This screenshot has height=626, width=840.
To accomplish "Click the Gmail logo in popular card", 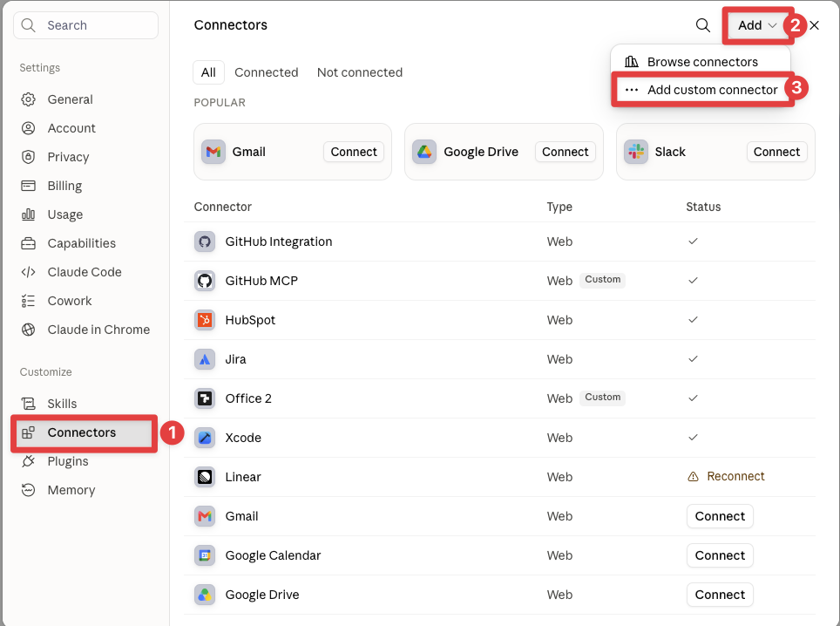I will click(x=213, y=152).
